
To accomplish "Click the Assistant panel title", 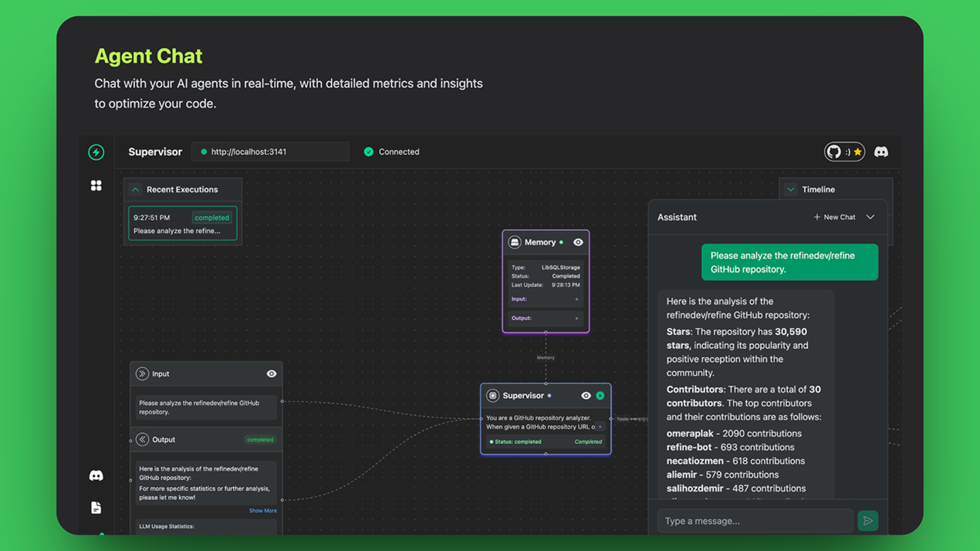I will tap(677, 218).
